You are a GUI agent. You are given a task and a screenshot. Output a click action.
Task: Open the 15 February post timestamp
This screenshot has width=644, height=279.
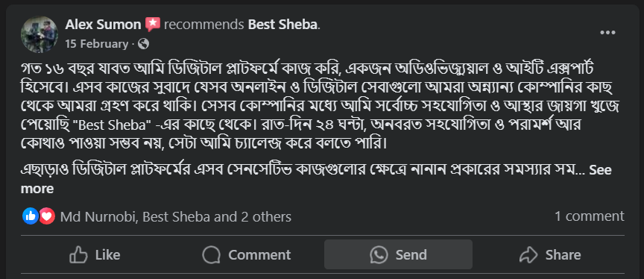(96, 44)
